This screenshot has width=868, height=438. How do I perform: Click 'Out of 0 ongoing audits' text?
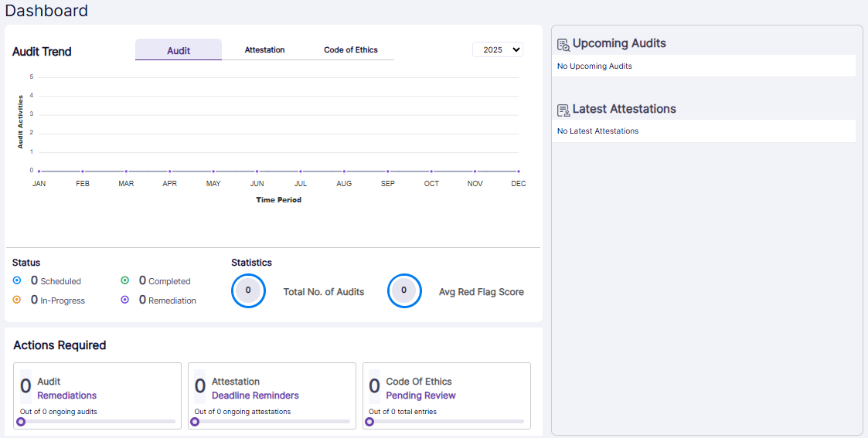coord(59,412)
